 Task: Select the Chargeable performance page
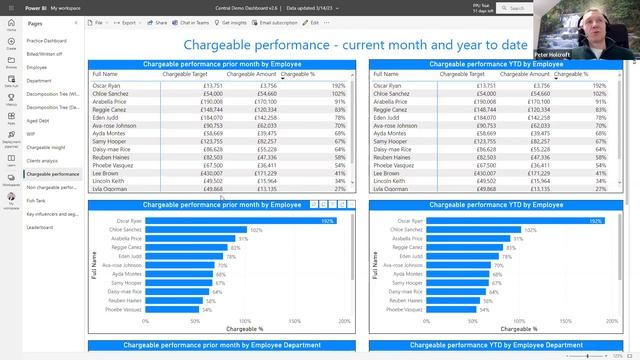(53, 174)
